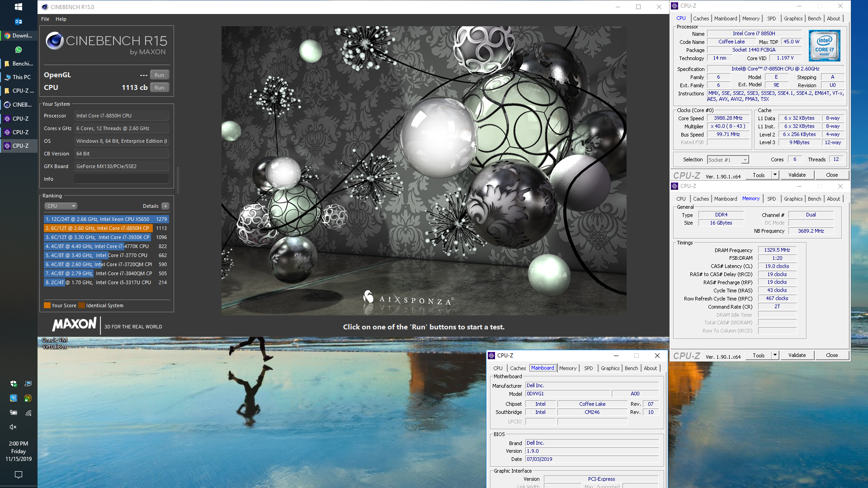868x488 pixels.
Task: Open This PC taskbar item
Action: pyautogui.click(x=19, y=77)
